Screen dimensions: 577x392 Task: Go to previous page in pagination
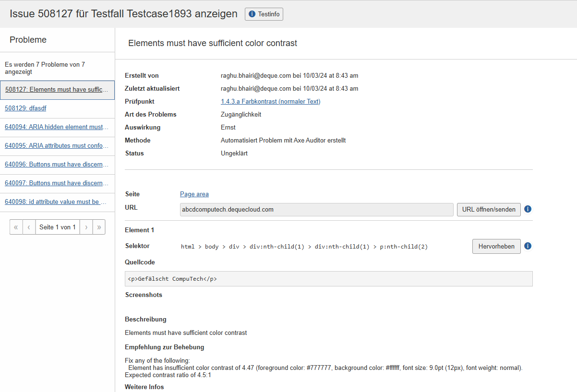(29, 227)
